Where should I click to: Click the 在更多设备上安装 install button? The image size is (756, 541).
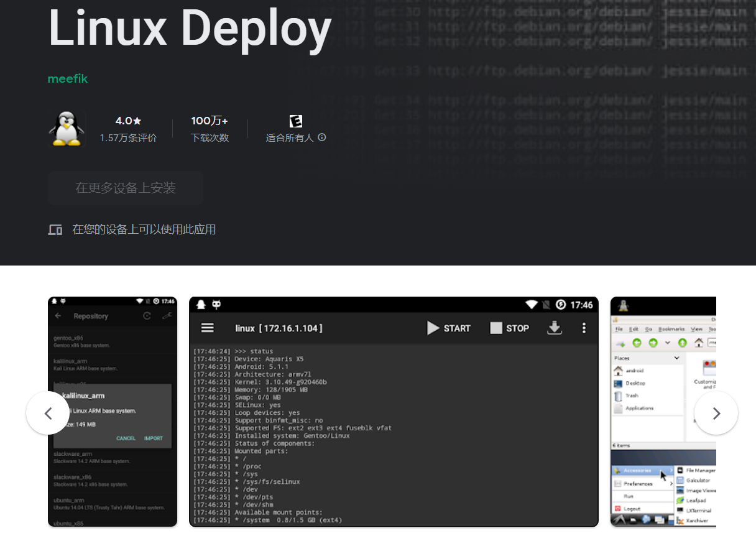pos(126,188)
